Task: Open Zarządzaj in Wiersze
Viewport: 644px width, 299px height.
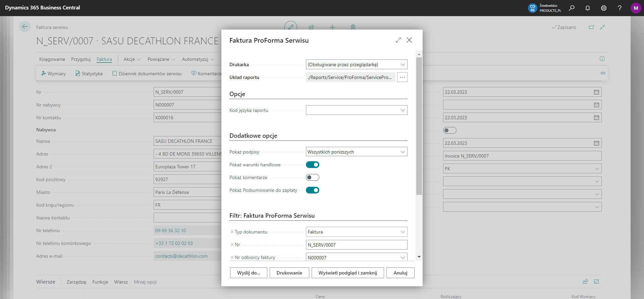Action: [76, 282]
